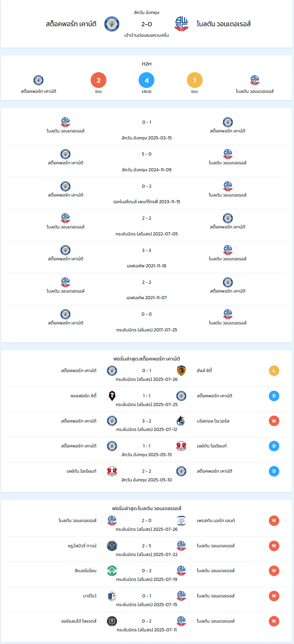Image resolution: width=294 pixels, height=644 pixels.
Task: Select the yellow H2H badge showing 1 win
Action: (x=195, y=80)
